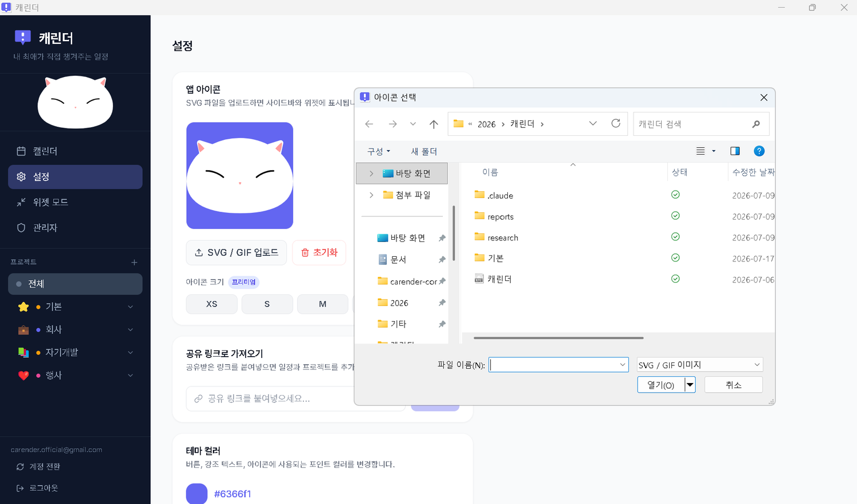Add a new project with plus icon
Image resolution: width=857 pixels, height=504 pixels.
click(x=134, y=263)
